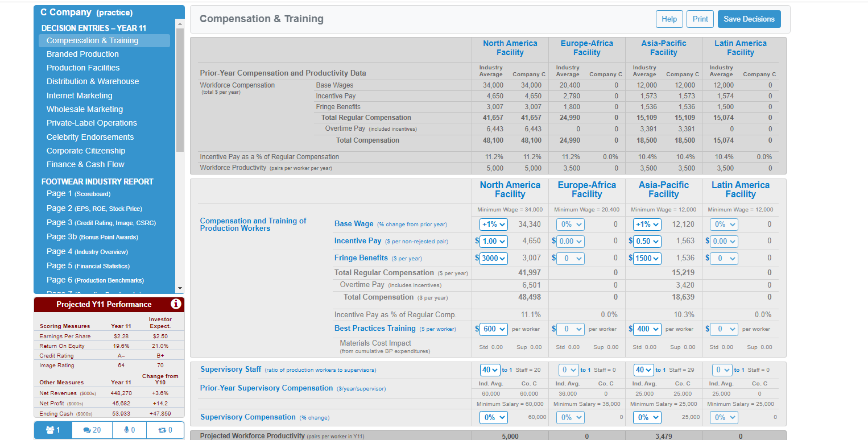This screenshot has width=868, height=440.
Task: Set Asia-Pacific best practices training dropdown
Action: point(647,329)
